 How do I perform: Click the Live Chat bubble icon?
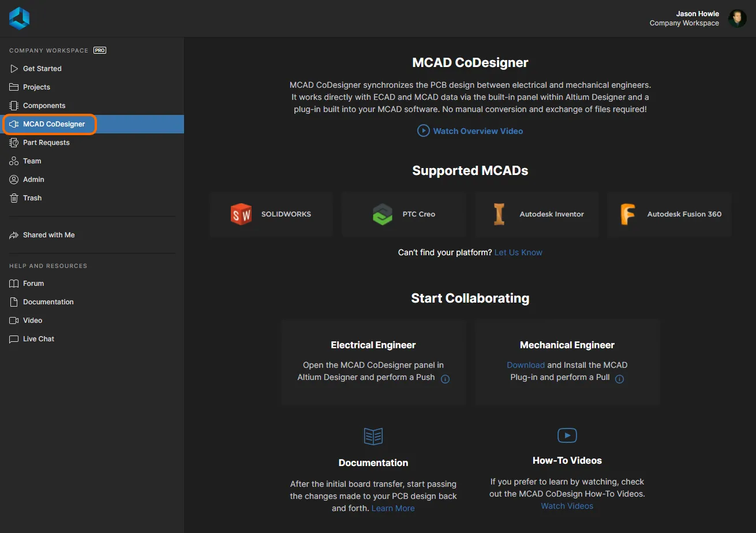pyautogui.click(x=14, y=339)
